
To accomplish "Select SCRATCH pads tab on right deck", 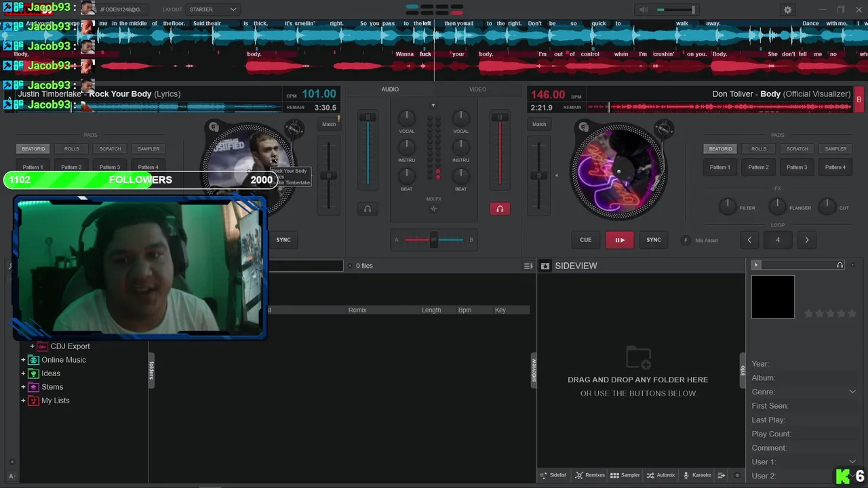I will click(797, 148).
